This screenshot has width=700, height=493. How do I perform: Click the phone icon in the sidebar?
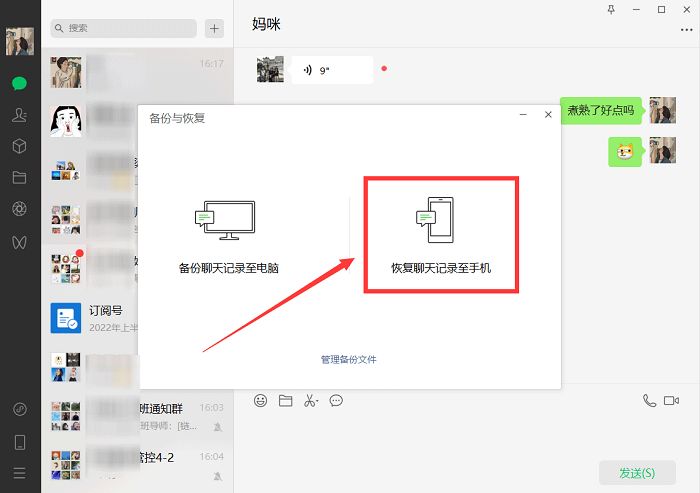point(20,442)
